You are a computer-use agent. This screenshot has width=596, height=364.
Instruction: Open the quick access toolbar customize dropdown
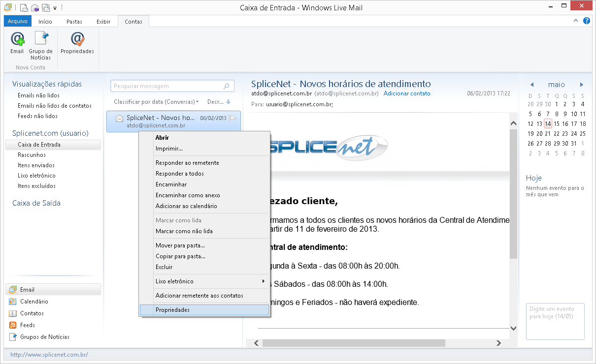pyautogui.click(x=55, y=8)
